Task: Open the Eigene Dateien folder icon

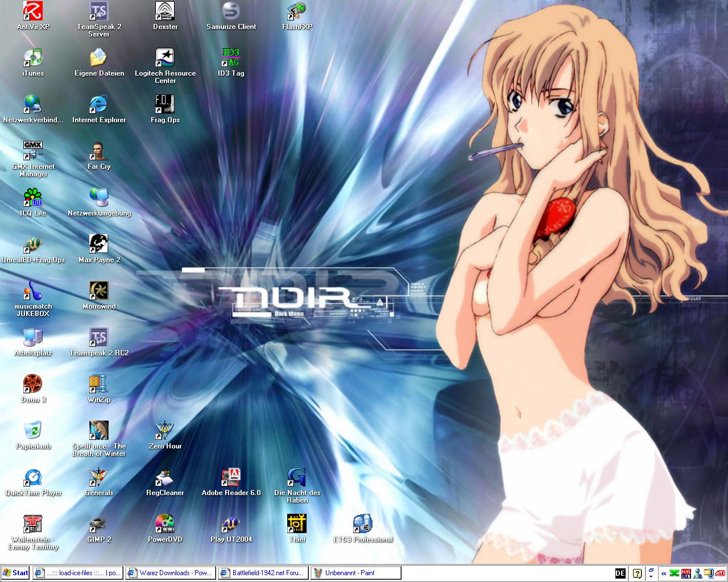Action: 99,63
